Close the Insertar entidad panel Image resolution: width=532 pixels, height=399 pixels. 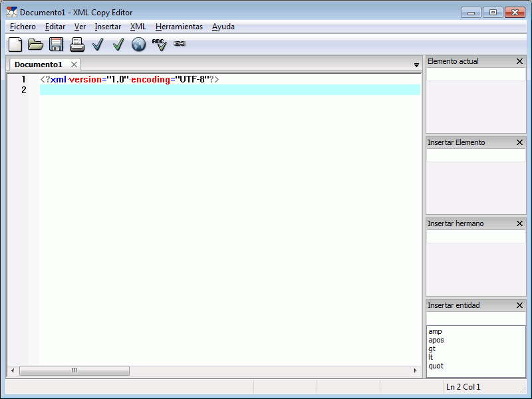tap(519, 305)
